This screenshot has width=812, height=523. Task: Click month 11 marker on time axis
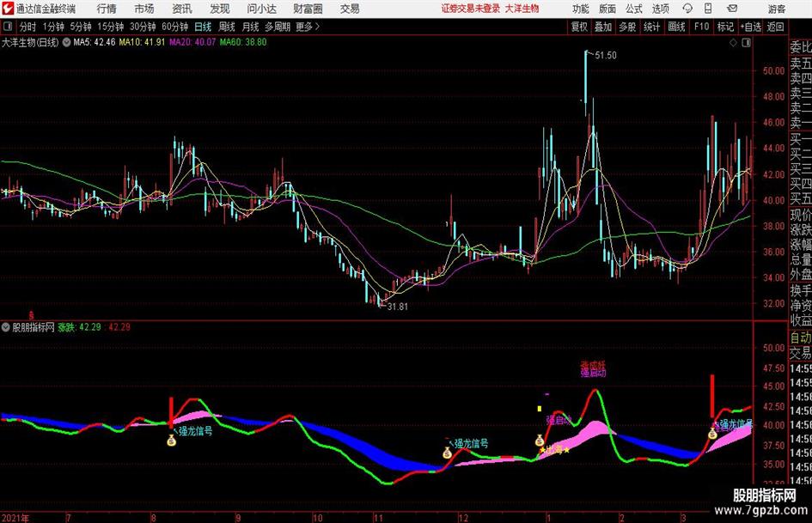point(378,518)
